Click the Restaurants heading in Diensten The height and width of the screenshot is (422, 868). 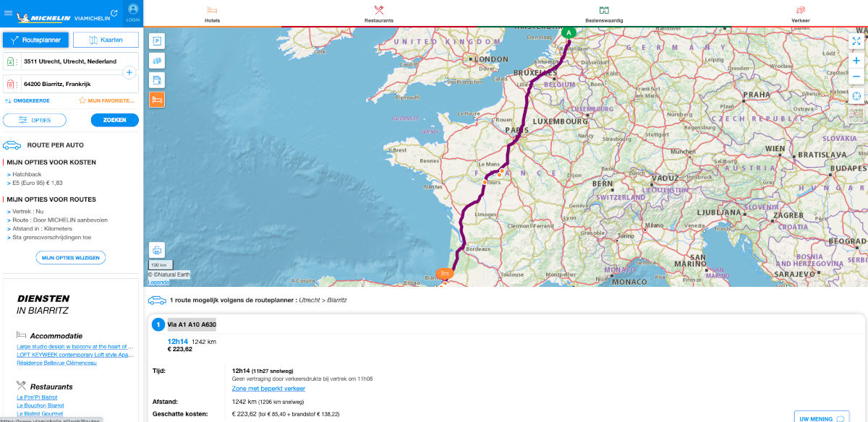pyautogui.click(x=51, y=386)
